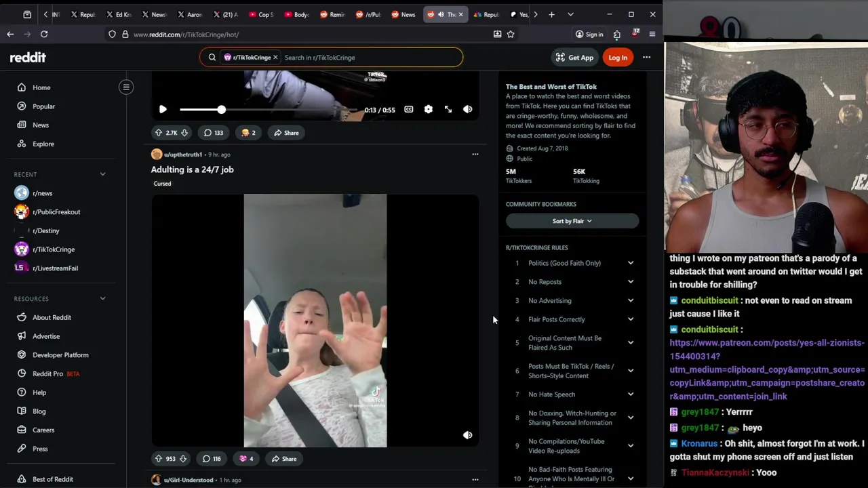Upvote the post with 2.7K votes

[159, 133]
